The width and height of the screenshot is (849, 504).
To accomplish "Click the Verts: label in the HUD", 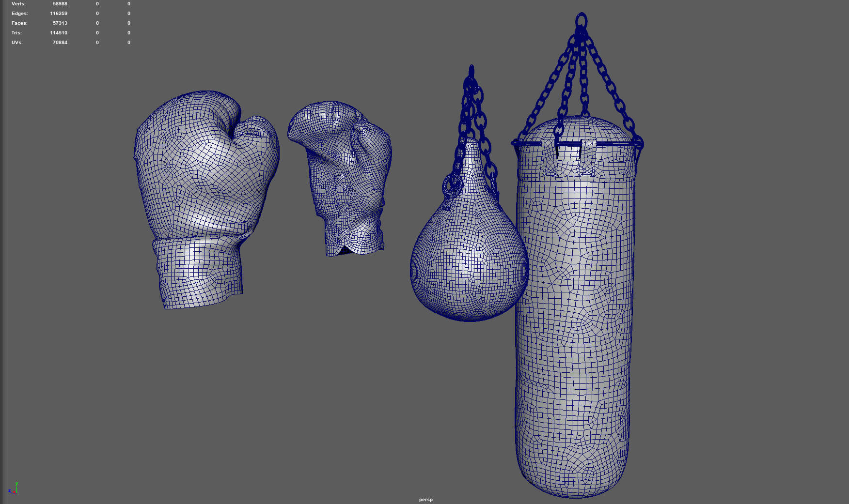I will 18,4.
